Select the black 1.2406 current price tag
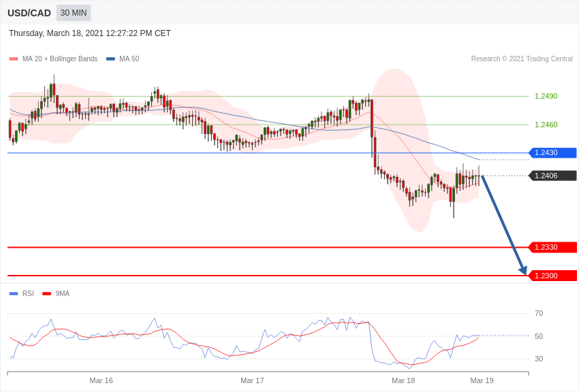Screen dimensions: 579x392 point(553,176)
